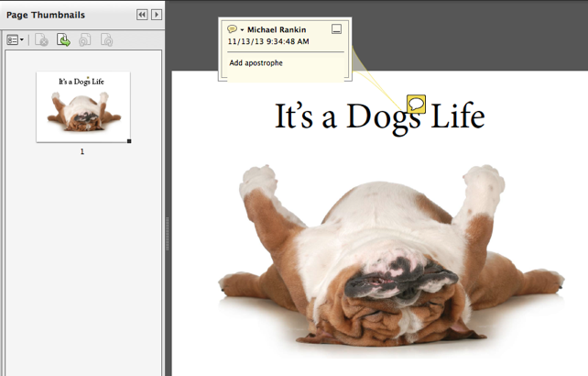
Task: Open the comment options dropdown arrow
Action: click(x=242, y=30)
